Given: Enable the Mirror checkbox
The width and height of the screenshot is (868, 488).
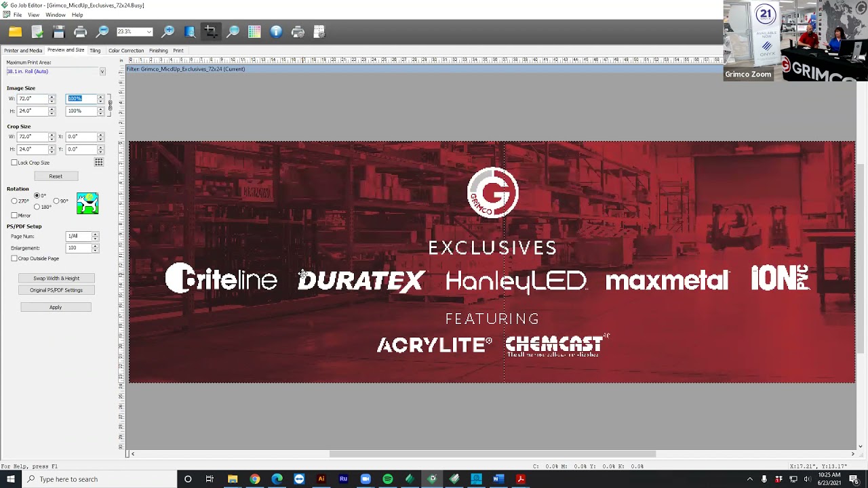Looking at the screenshot, I should point(14,216).
